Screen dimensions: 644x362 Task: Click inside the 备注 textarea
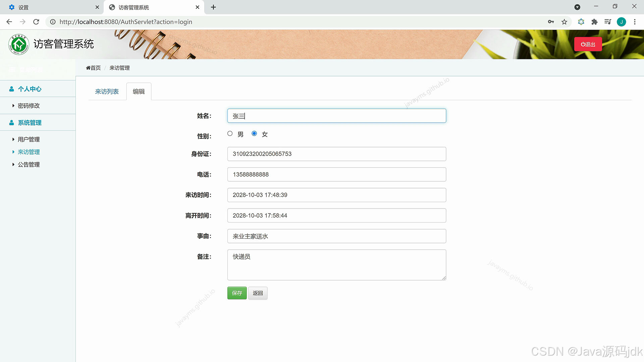(x=336, y=265)
